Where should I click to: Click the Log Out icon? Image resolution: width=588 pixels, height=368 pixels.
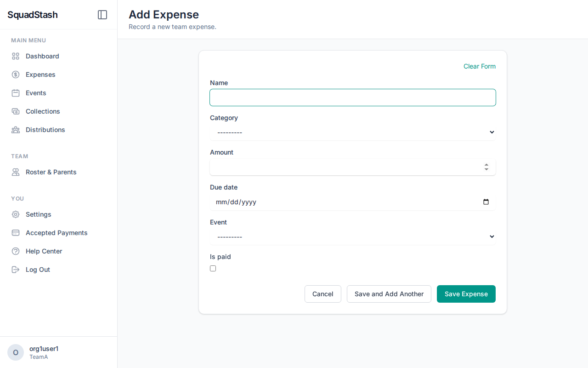click(15, 269)
